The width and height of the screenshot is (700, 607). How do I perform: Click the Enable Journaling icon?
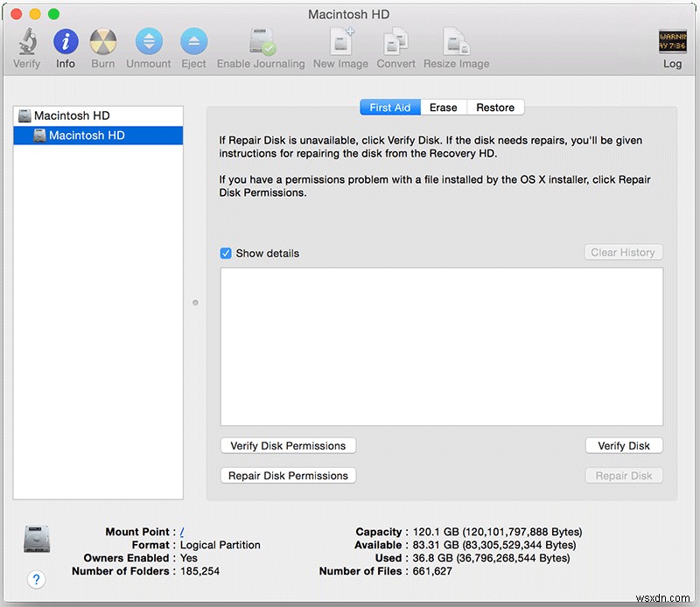pos(262,41)
